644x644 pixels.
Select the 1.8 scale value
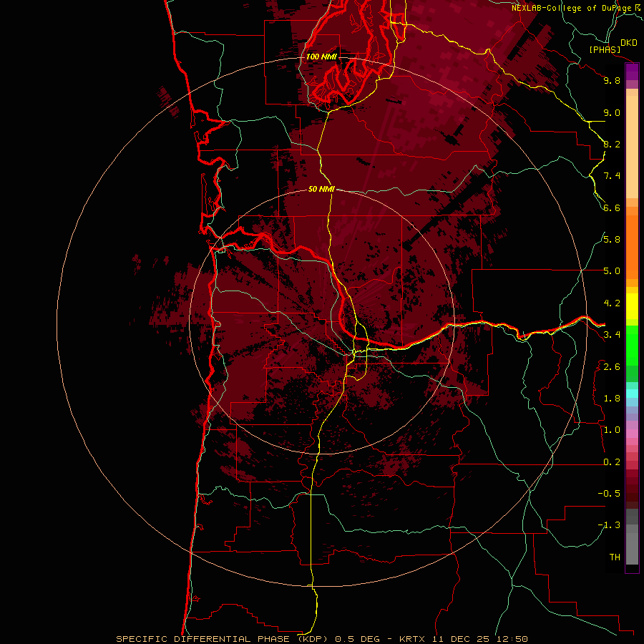click(612, 399)
